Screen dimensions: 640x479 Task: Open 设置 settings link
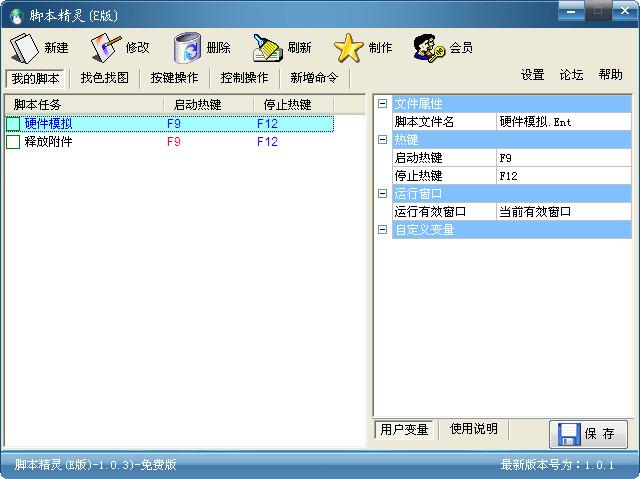[x=533, y=75]
